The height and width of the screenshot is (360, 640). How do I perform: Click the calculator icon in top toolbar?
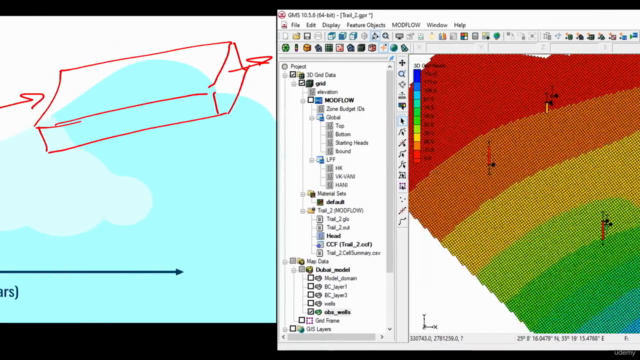coord(475,36)
